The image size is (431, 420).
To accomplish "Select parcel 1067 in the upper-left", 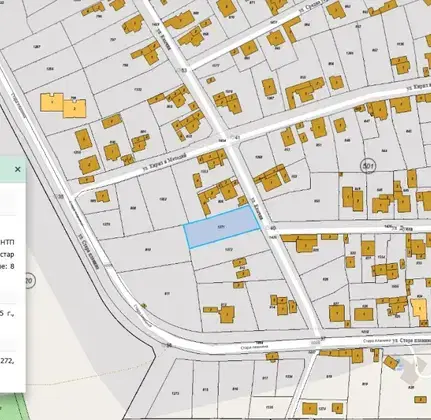I will 37,47.
